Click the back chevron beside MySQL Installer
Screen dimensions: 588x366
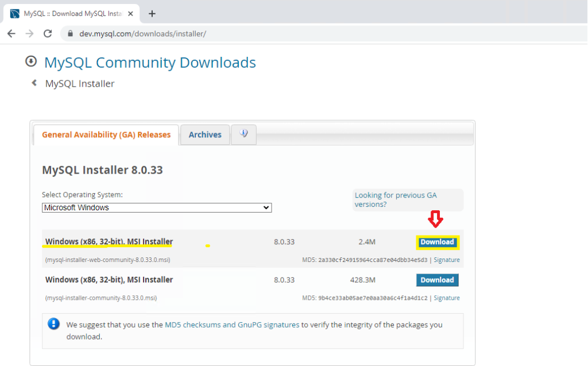[x=34, y=83]
